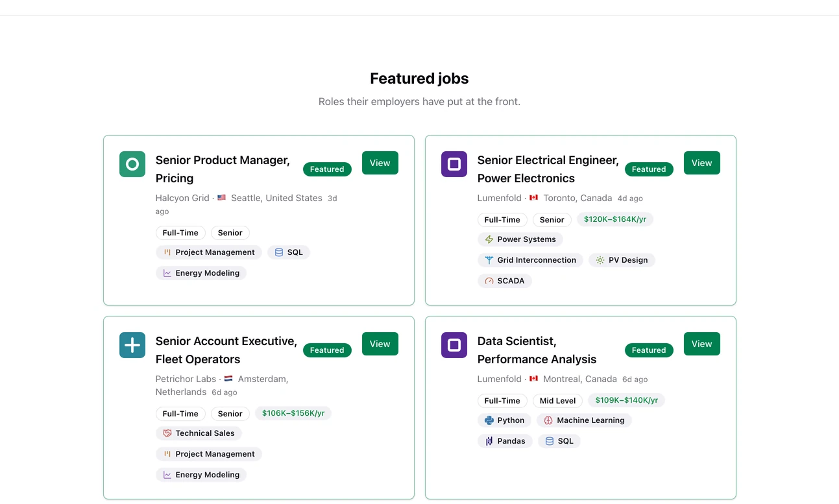Click the Canada flag next to Montreal
839x504 pixels.
tap(534, 379)
